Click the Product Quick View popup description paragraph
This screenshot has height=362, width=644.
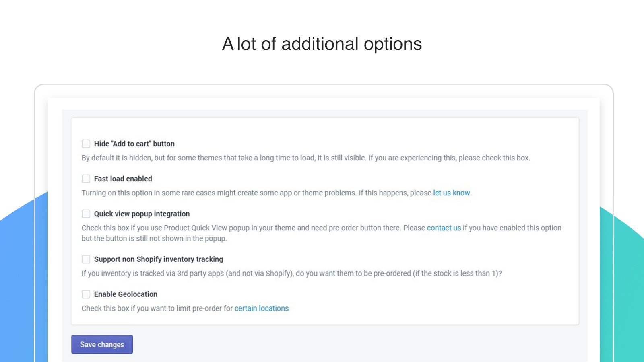click(321, 233)
